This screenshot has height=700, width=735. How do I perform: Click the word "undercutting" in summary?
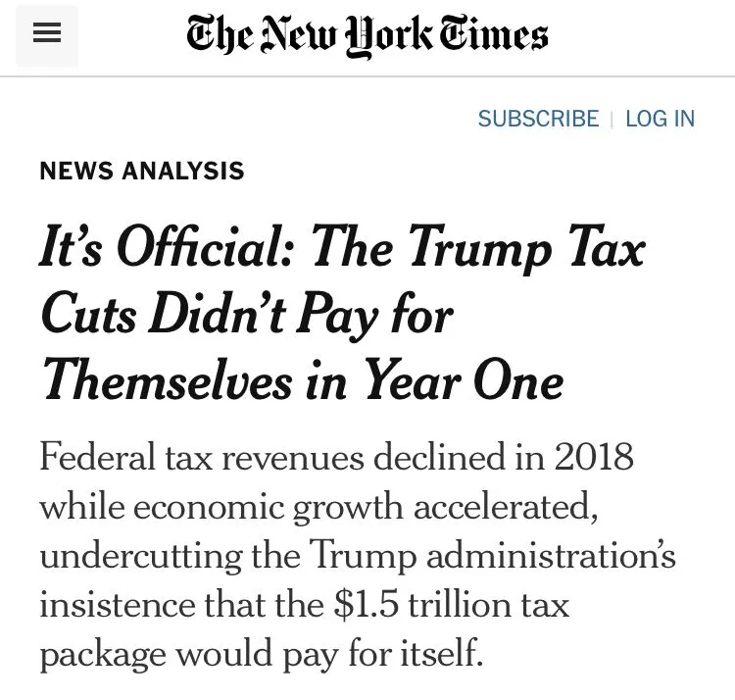[x=133, y=556]
